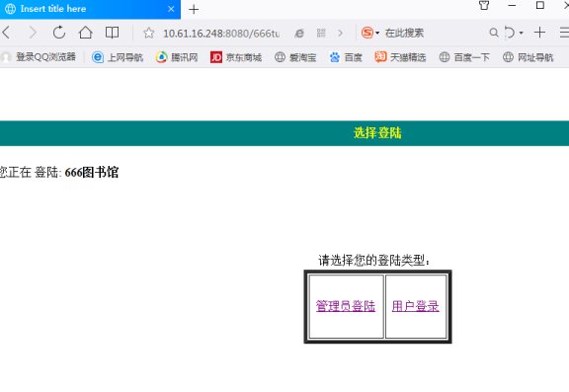Click the 管理员登陆 link

346,306
